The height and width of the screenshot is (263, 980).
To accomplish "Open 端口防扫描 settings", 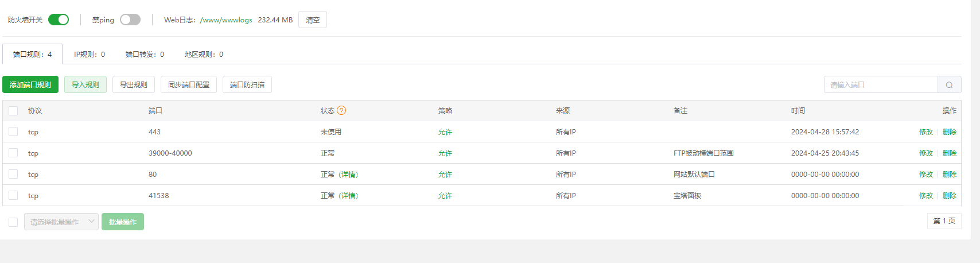I will click(x=247, y=84).
